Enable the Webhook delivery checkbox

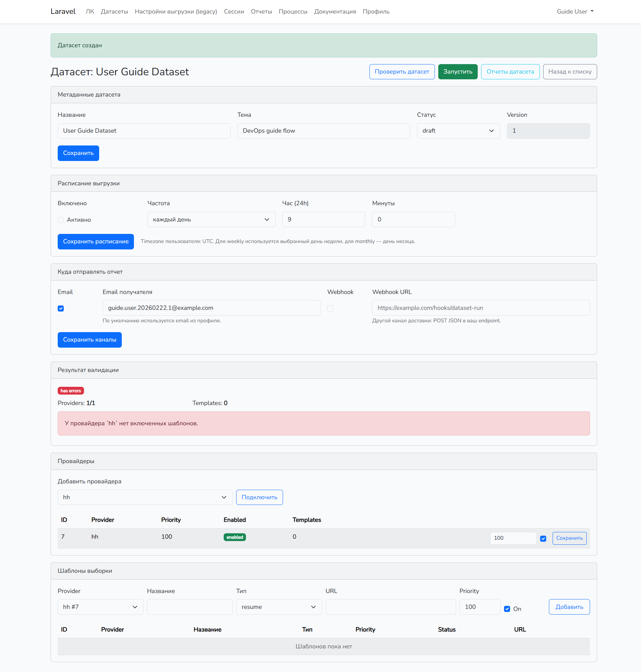pyautogui.click(x=330, y=308)
